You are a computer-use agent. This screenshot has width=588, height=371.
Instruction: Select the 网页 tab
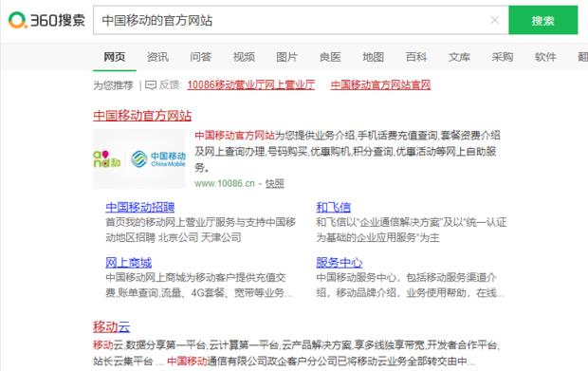click(115, 57)
